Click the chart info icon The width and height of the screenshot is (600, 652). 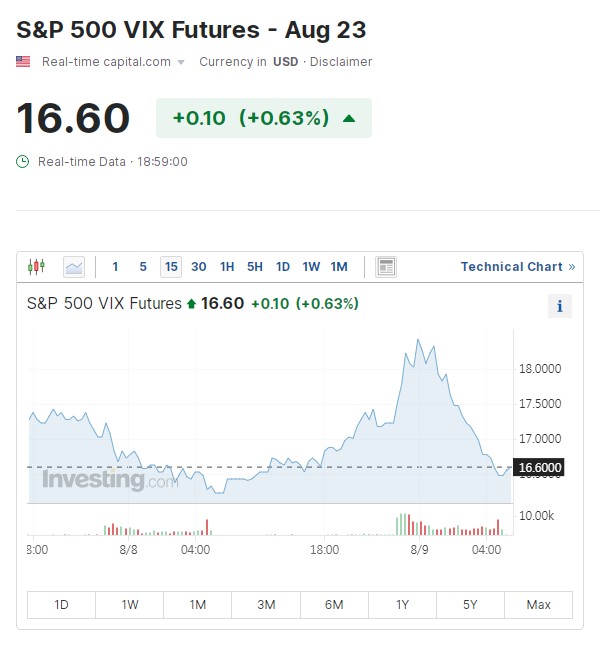pyautogui.click(x=559, y=306)
